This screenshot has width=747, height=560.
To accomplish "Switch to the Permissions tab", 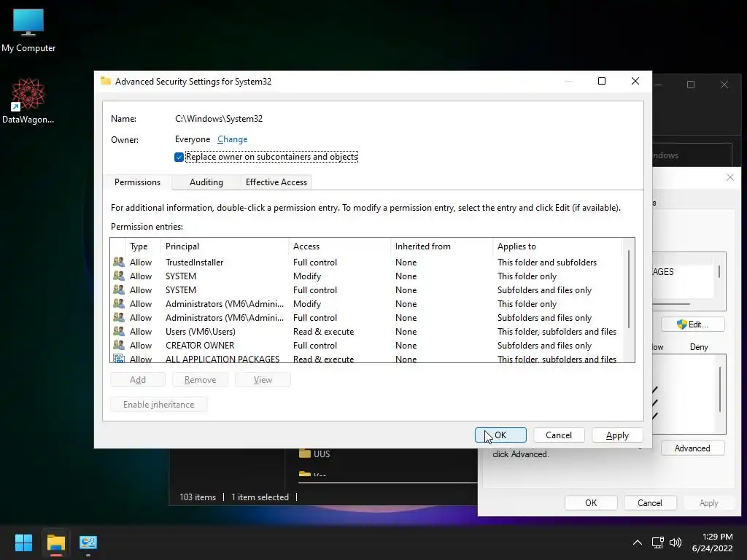I will click(137, 182).
